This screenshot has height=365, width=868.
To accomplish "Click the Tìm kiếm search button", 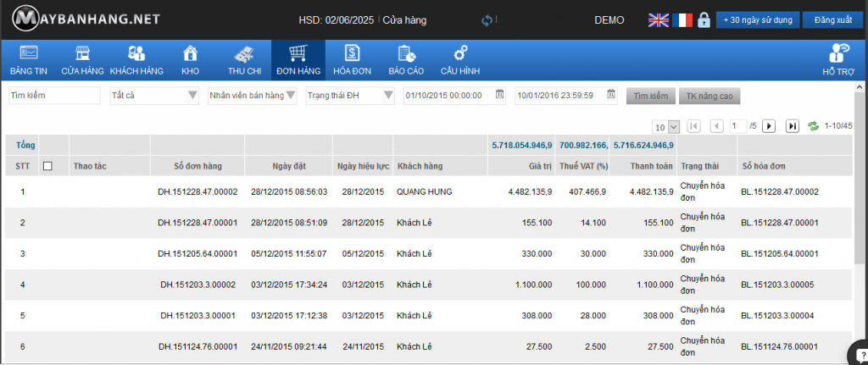I will 651,96.
